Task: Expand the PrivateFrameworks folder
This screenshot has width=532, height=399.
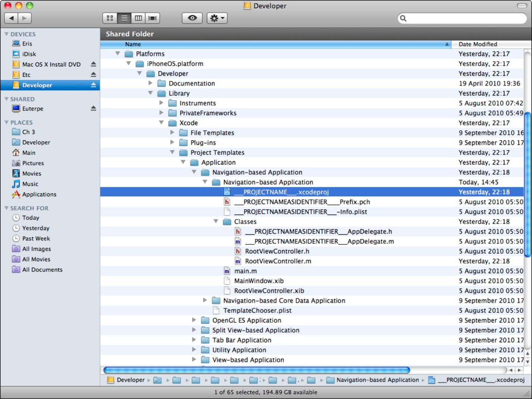Action: coord(161,112)
